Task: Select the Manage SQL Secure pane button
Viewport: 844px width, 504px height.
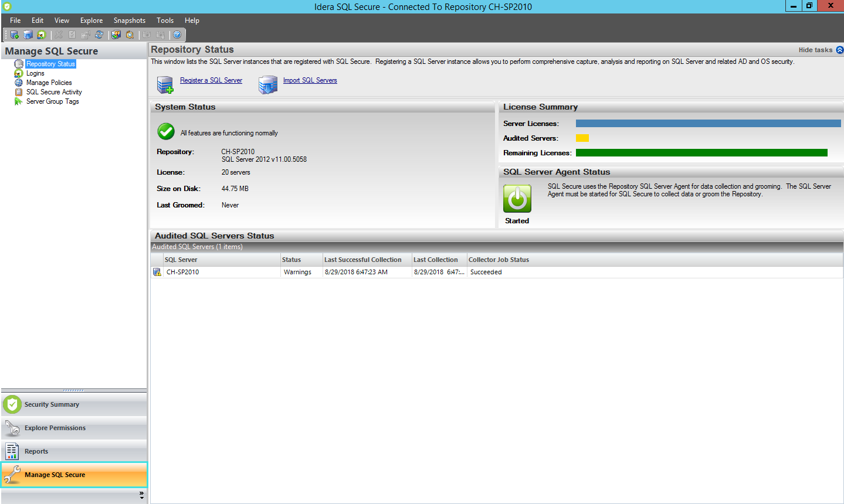Action: click(x=74, y=475)
